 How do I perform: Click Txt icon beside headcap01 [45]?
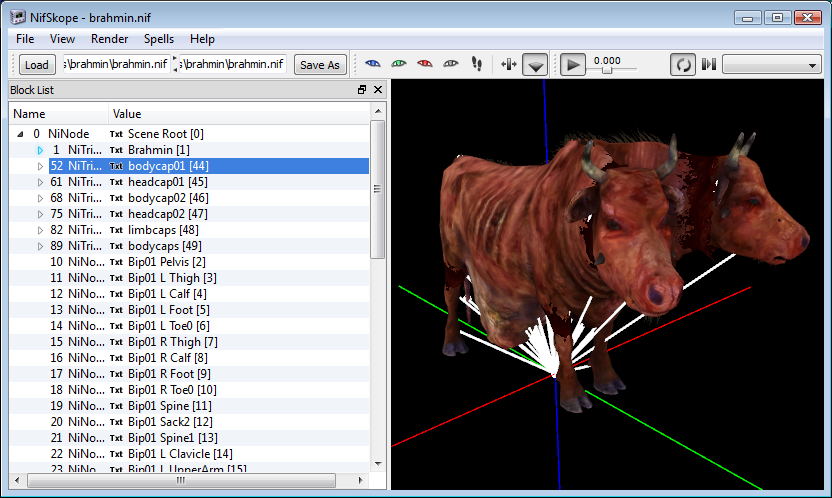116,182
